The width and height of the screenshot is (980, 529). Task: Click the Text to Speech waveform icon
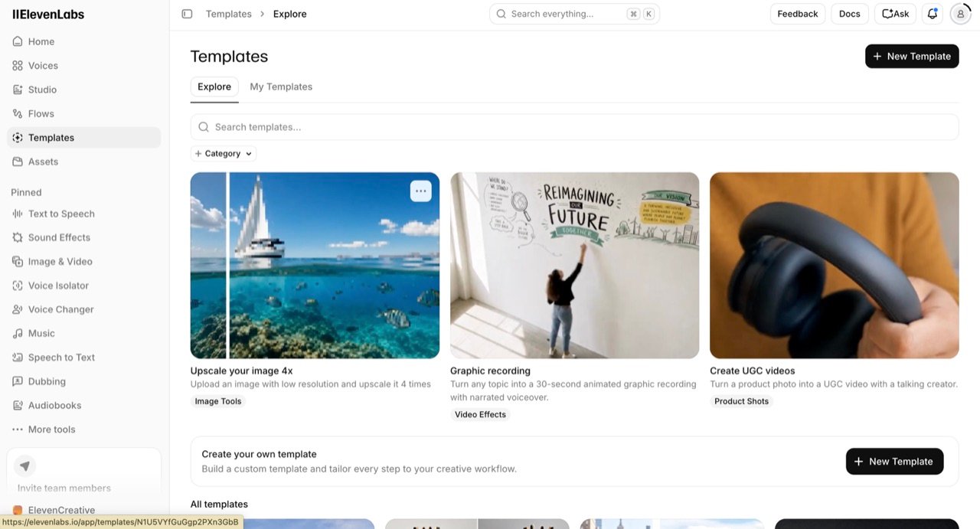tap(18, 214)
